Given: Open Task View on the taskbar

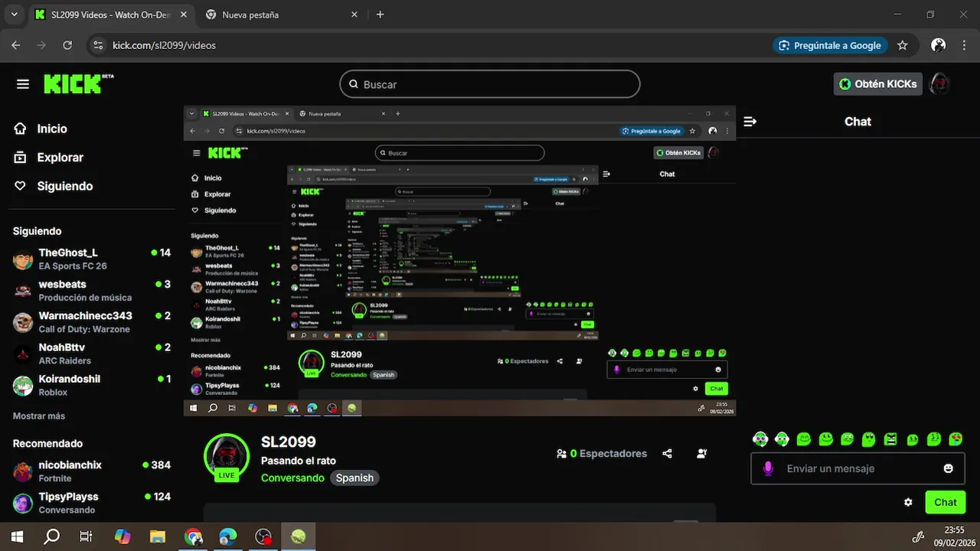Looking at the screenshot, I should (x=86, y=536).
